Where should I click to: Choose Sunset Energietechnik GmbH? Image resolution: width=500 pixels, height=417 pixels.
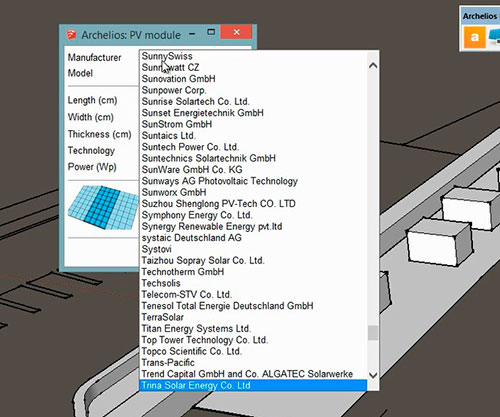click(253, 113)
